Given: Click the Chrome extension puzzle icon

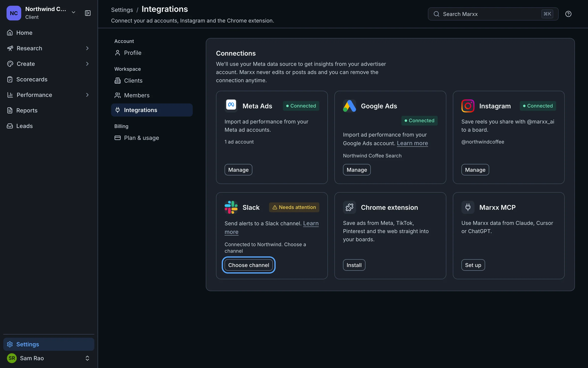Looking at the screenshot, I should 349,207.
